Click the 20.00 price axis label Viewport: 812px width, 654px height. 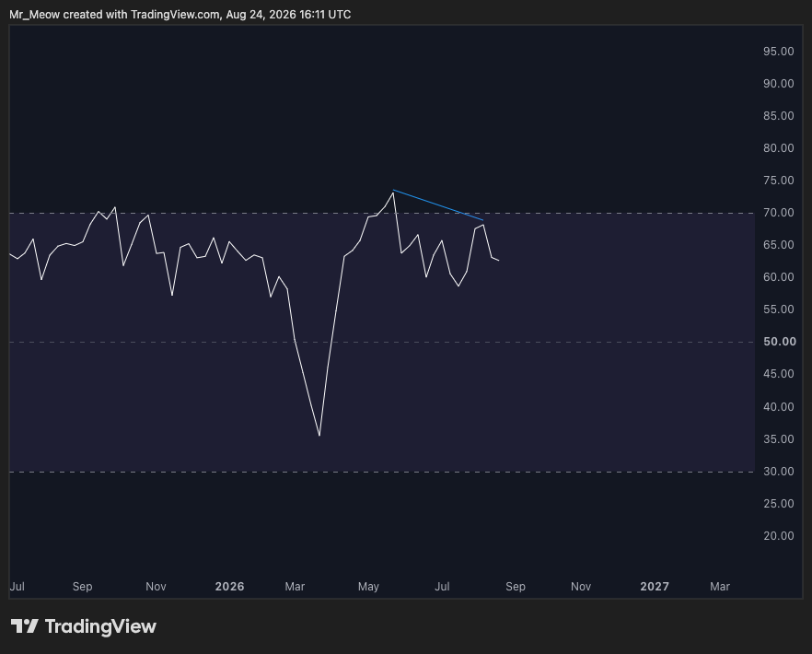coord(778,536)
